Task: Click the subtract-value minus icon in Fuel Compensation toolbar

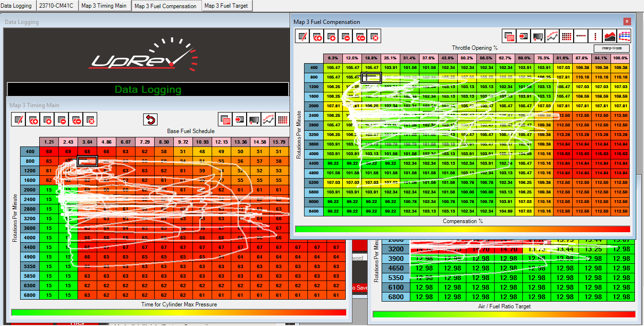Action: click(346, 36)
